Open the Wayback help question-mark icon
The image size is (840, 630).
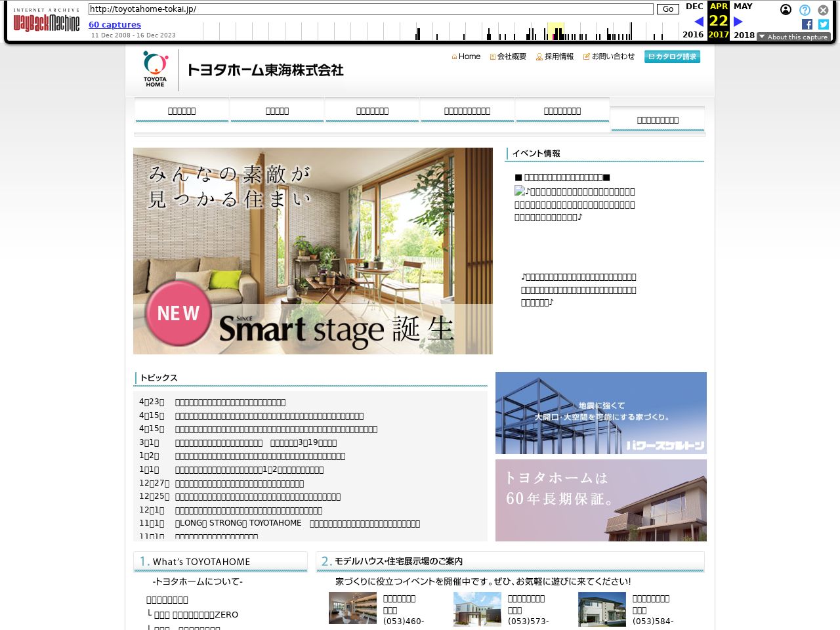point(805,10)
